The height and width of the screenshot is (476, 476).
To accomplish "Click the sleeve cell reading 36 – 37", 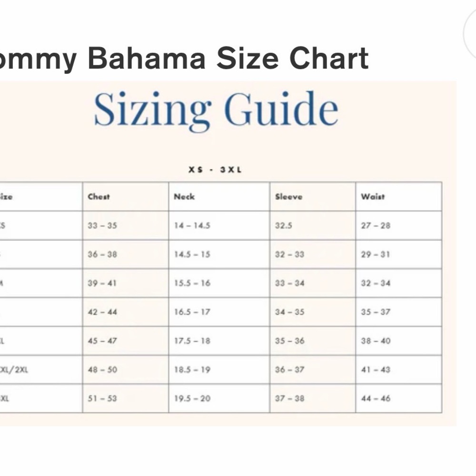I will (x=313, y=370).
